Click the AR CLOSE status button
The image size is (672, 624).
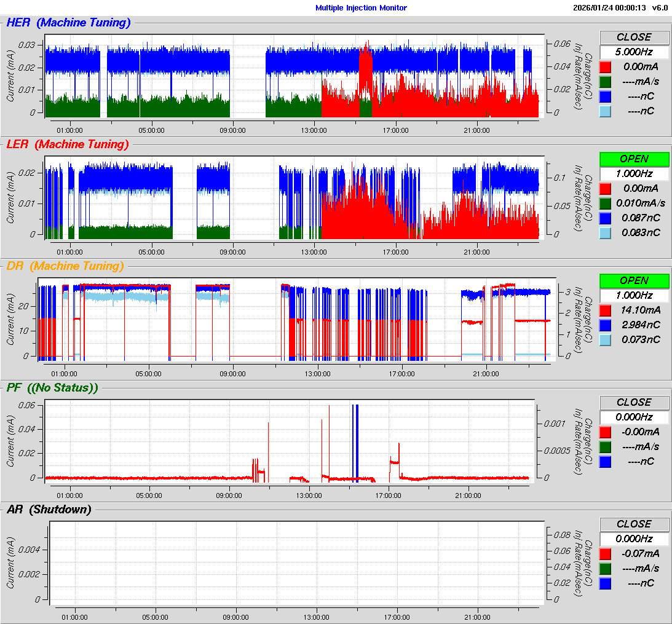pos(634,524)
